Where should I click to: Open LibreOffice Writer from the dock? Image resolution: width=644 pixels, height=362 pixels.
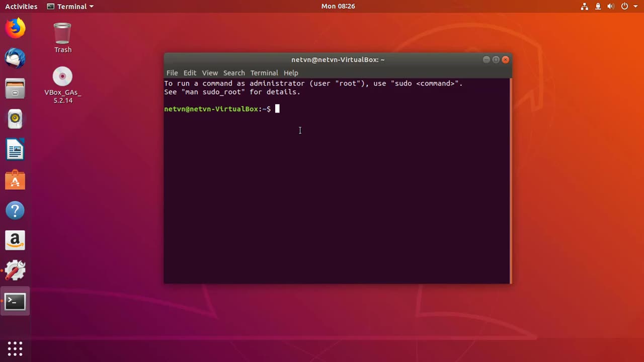pyautogui.click(x=15, y=149)
